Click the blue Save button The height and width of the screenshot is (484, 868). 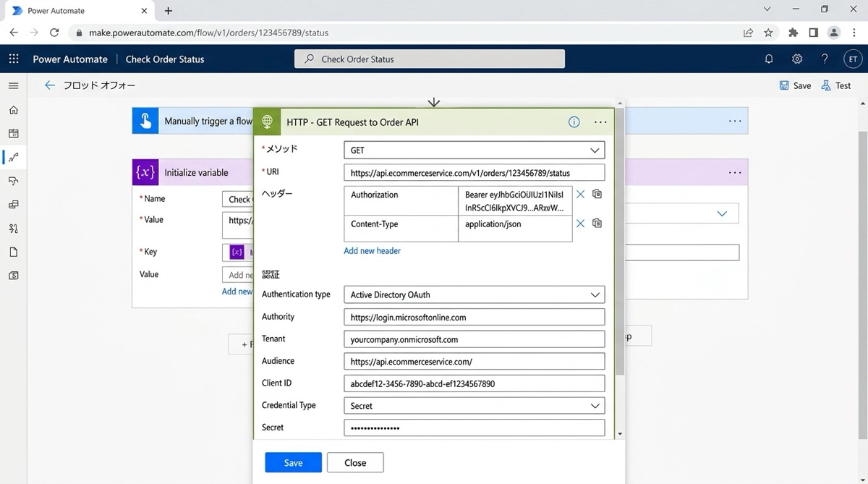click(x=293, y=463)
